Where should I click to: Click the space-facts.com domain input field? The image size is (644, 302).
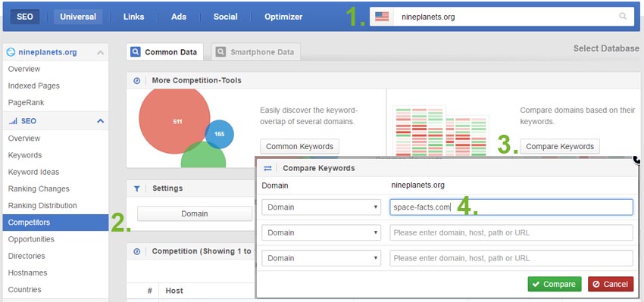pyautogui.click(x=511, y=207)
